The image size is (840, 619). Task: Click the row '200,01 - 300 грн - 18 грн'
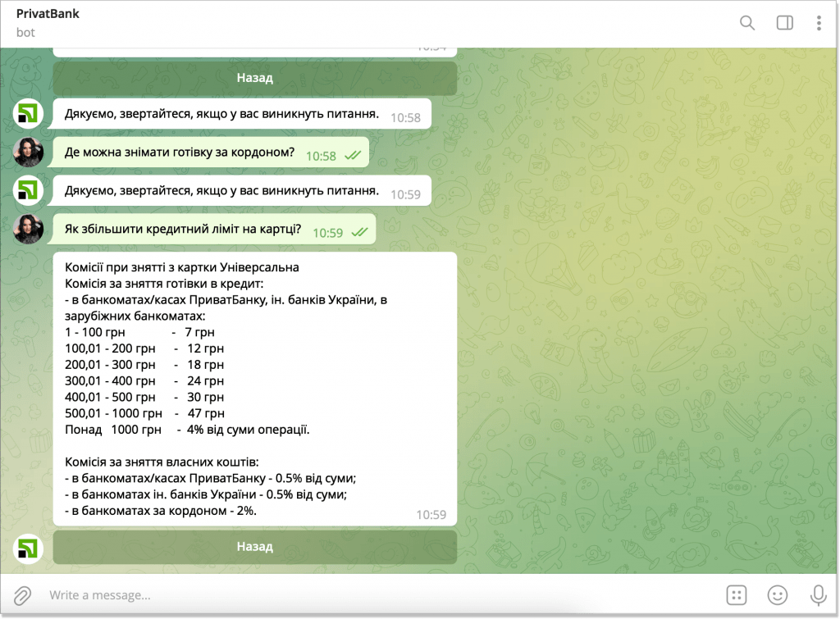pyautogui.click(x=144, y=365)
